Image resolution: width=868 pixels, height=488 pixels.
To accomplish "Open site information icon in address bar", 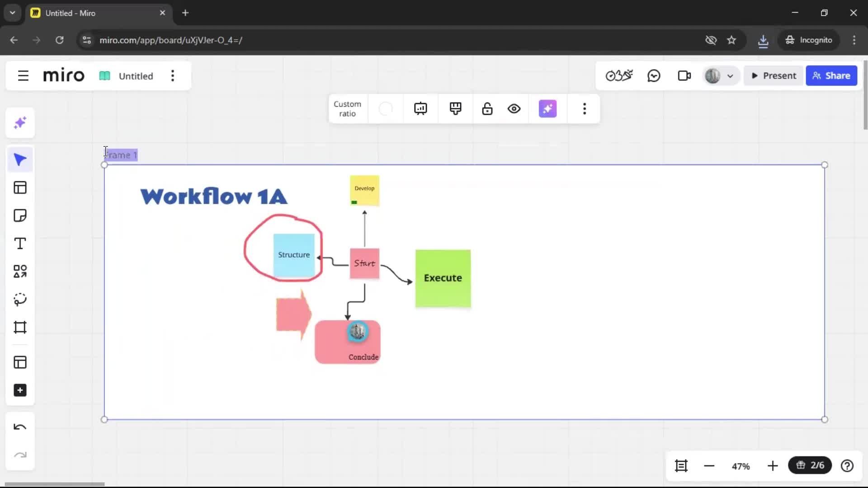I will (x=87, y=40).
